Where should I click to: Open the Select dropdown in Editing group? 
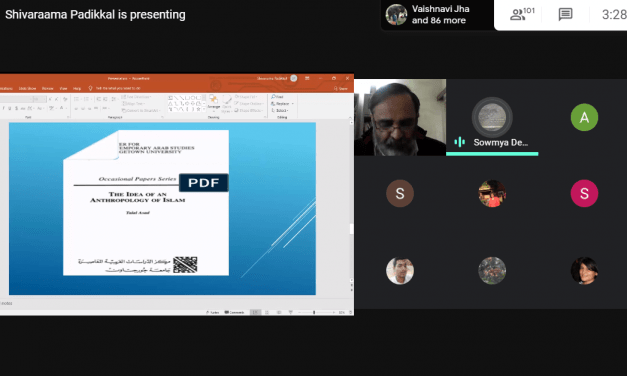point(280,110)
